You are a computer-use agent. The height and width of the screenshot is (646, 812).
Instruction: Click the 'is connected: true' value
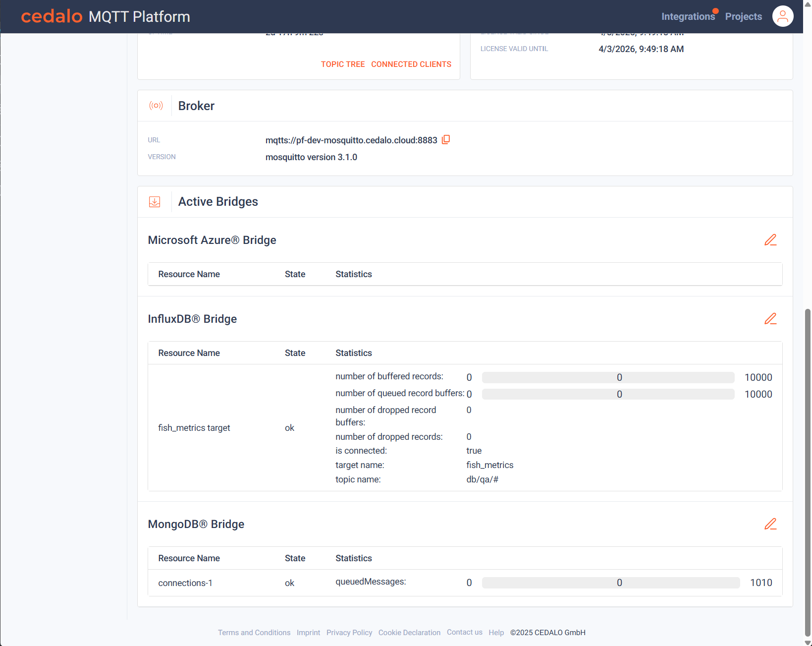point(474,451)
